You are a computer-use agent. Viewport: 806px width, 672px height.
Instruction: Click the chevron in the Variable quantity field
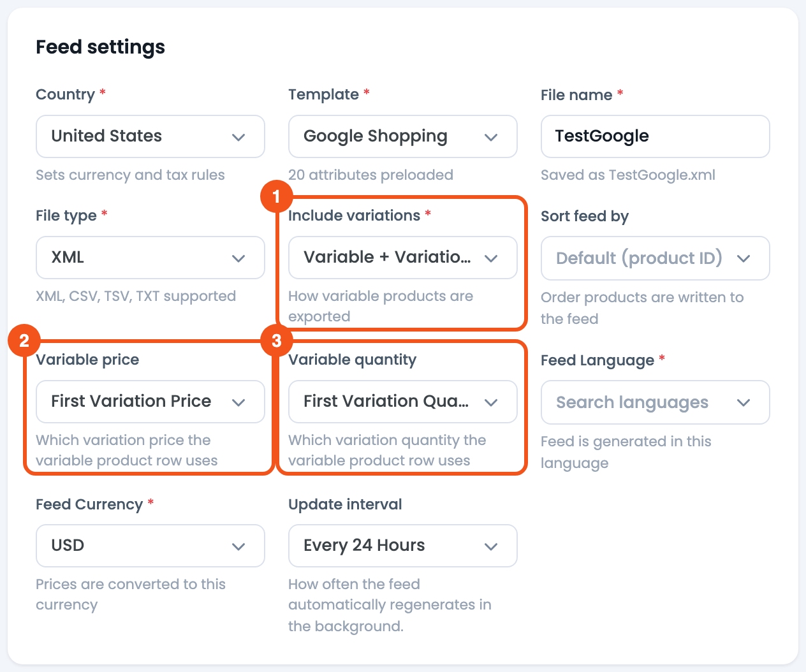pos(491,402)
